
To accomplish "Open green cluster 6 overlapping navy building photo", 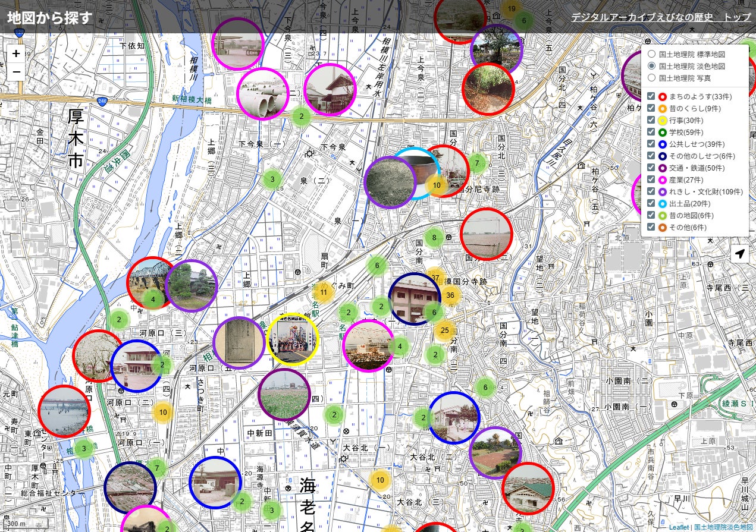I will 434,312.
